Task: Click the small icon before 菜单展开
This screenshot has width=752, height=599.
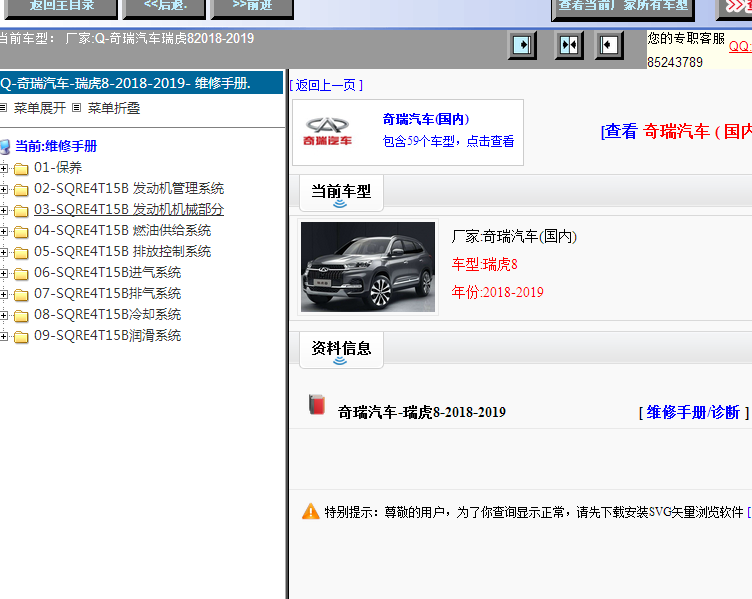Action: [x=3, y=108]
